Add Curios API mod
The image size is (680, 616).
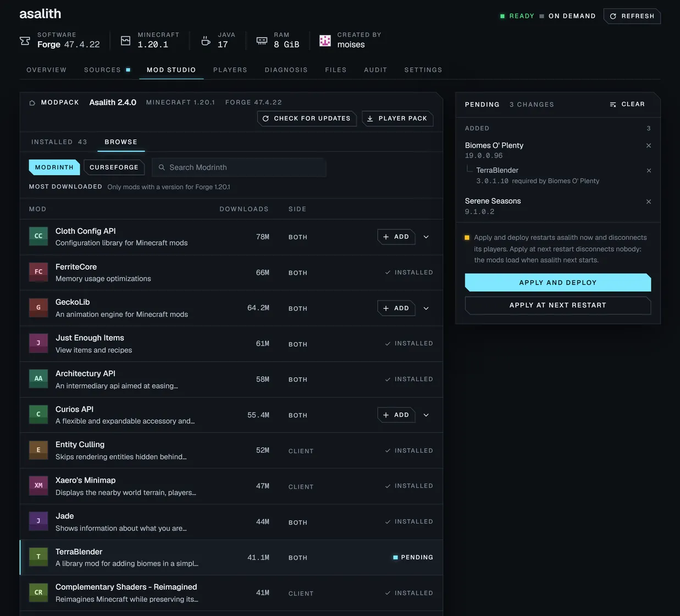pyautogui.click(x=396, y=415)
